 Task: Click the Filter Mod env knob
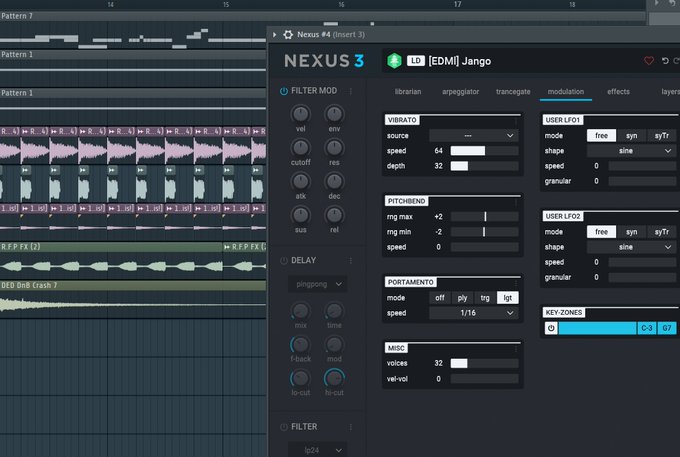click(x=334, y=114)
